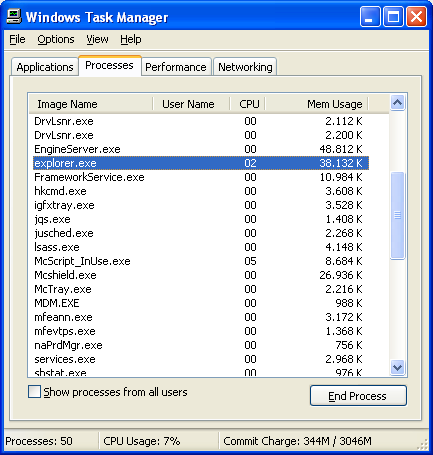Open the File menu
Screen dimensions: 433x455
tap(17, 39)
